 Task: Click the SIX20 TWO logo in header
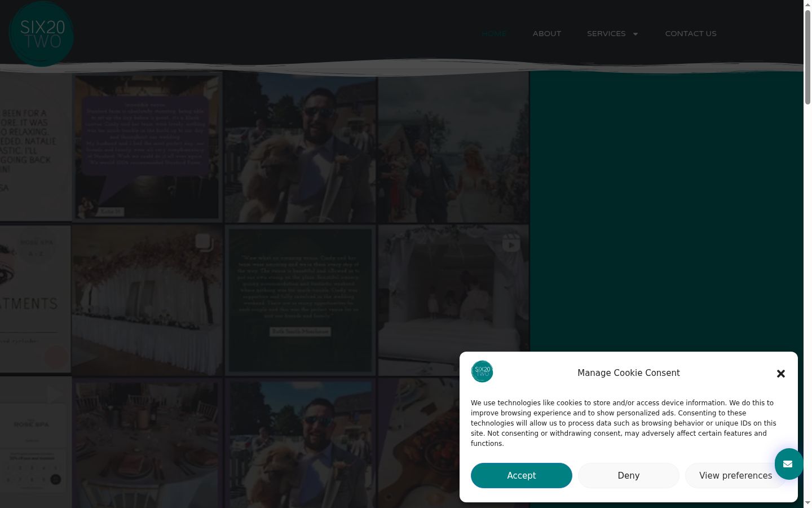(x=41, y=34)
